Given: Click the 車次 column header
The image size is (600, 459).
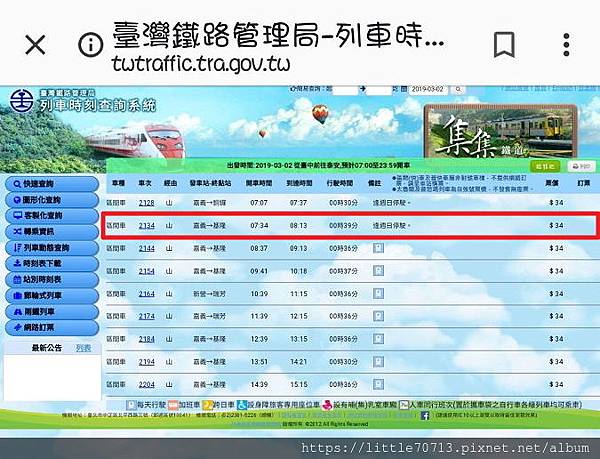Looking at the screenshot, I should click(x=145, y=183).
